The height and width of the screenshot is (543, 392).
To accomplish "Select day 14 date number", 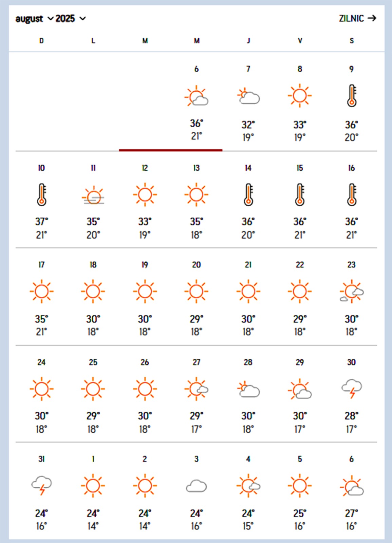I will coord(248,168).
